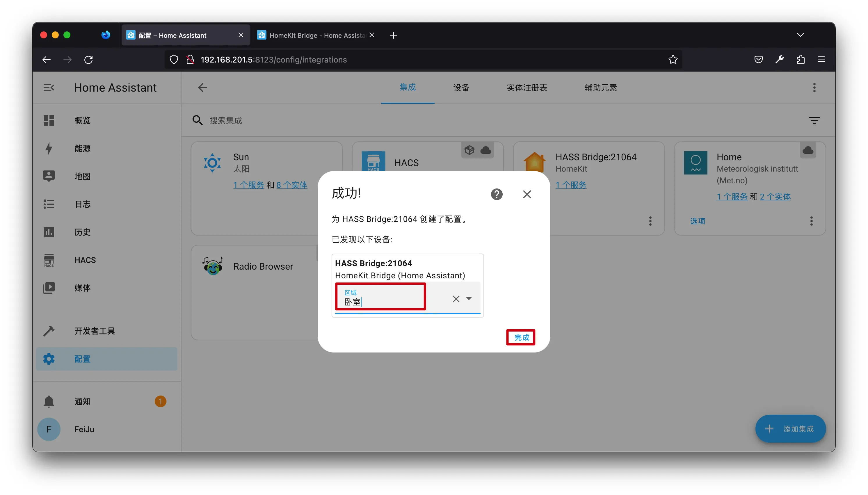Image resolution: width=868 pixels, height=495 pixels.
Task: Open the 通知 notifications bell
Action: (49, 401)
